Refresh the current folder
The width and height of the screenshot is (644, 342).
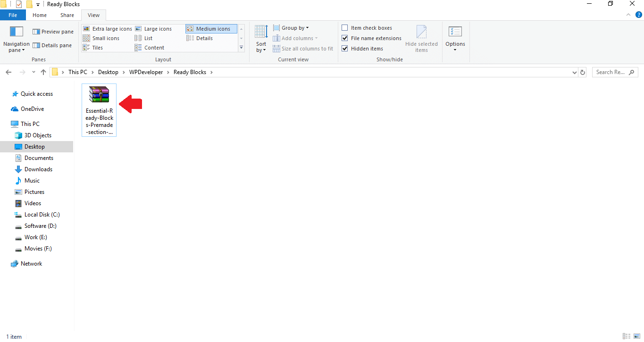[x=583, y=72]
